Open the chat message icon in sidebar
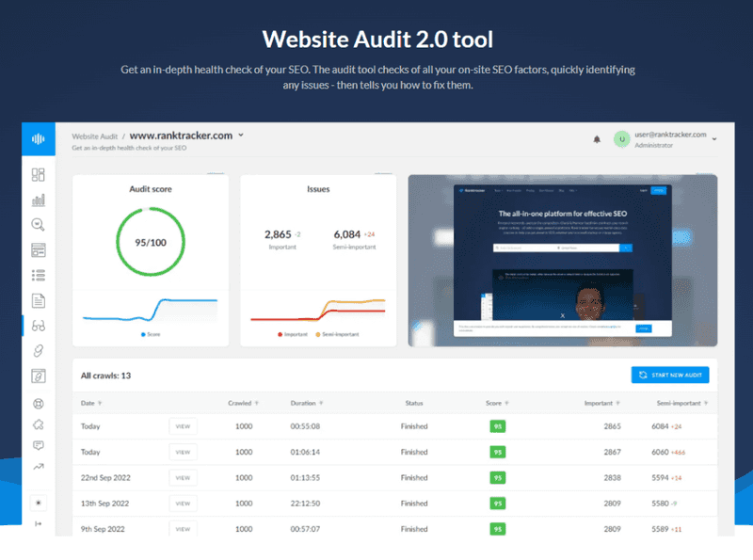The image size is (753, 560). [x=39, y=446]
